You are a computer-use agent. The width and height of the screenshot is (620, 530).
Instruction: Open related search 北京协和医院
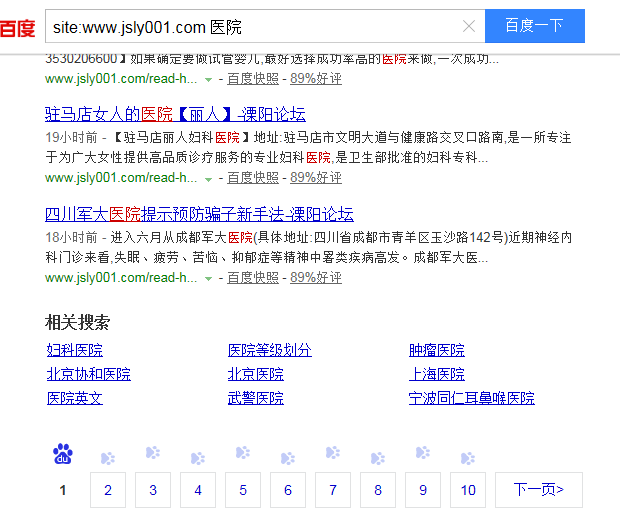[88, 374]
